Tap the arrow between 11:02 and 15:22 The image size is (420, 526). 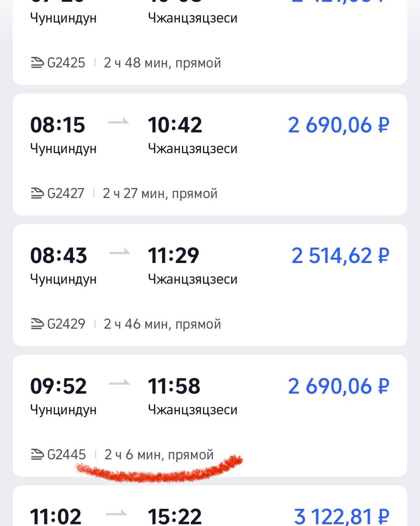coord(117,514)
